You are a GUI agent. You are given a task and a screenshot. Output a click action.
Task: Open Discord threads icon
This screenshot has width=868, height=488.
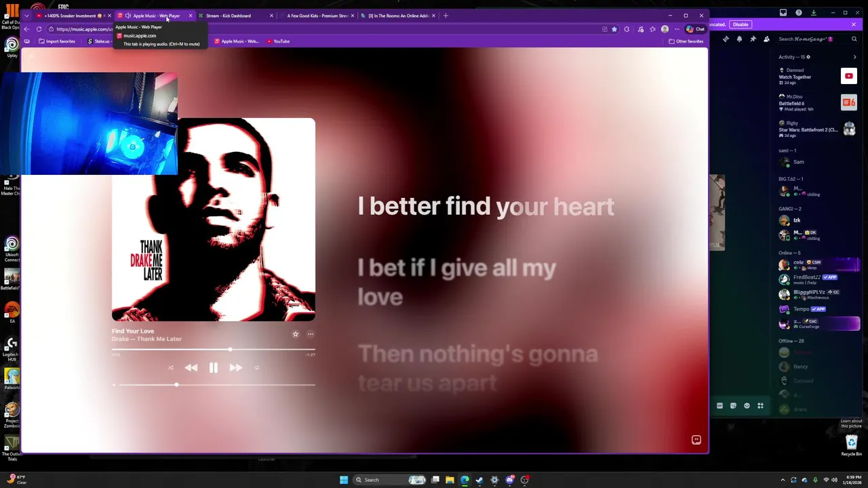pyautogui.click(x=726, y=39)
